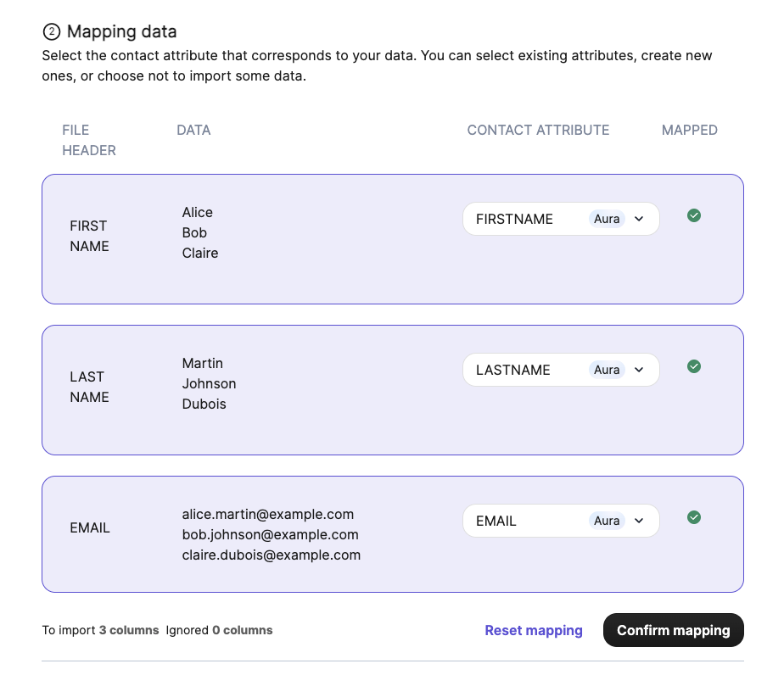
Task: Click the Aura badge beside FIRSTNAME
Action: click(607, 219)
